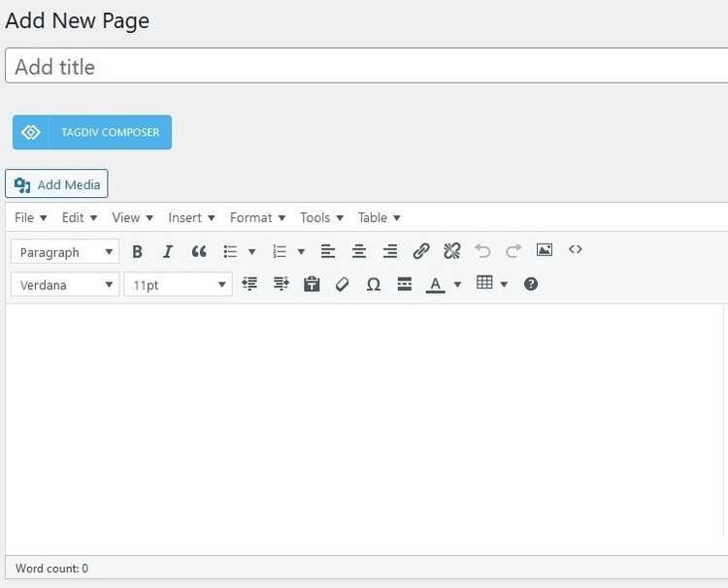
Task: Insert a horizontal line
Action: tap(405, 284)
